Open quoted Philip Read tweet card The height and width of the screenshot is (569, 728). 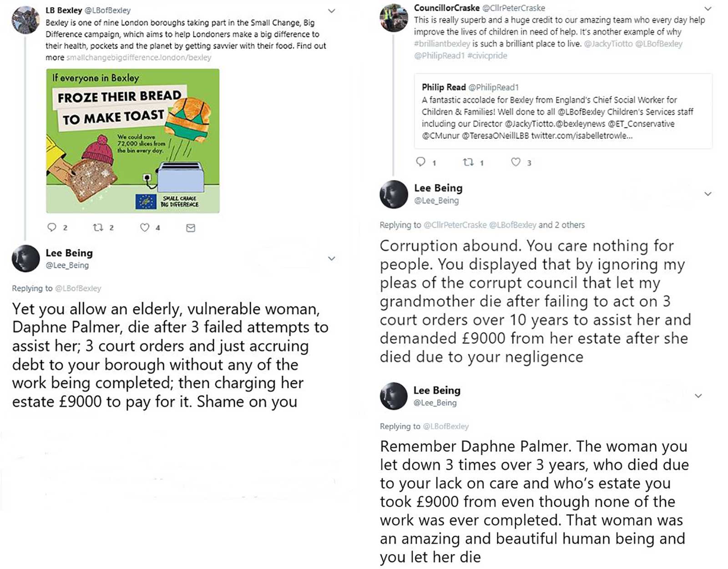coord(563,111)
